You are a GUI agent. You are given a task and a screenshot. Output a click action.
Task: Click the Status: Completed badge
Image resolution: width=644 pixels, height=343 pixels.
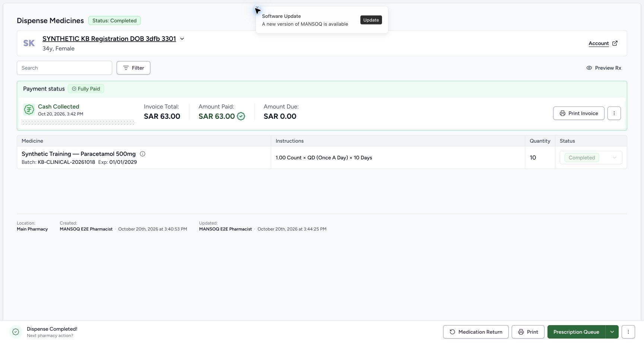pyautogui.click(x=114, y=20)
